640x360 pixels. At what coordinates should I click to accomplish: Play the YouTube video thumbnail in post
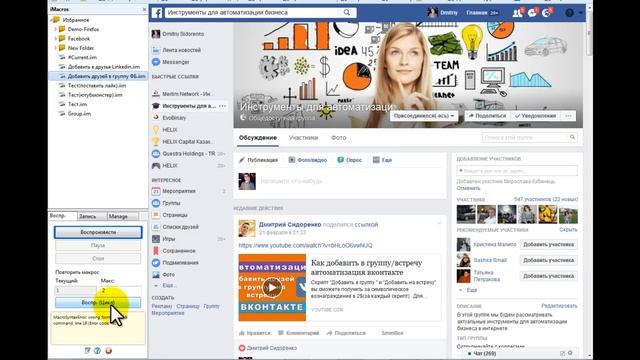[272, 287]
